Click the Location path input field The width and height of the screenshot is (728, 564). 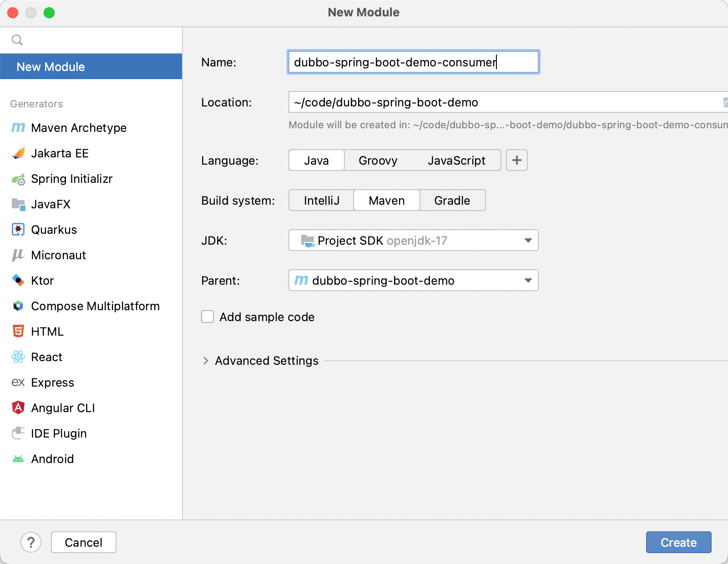(500, 102)
